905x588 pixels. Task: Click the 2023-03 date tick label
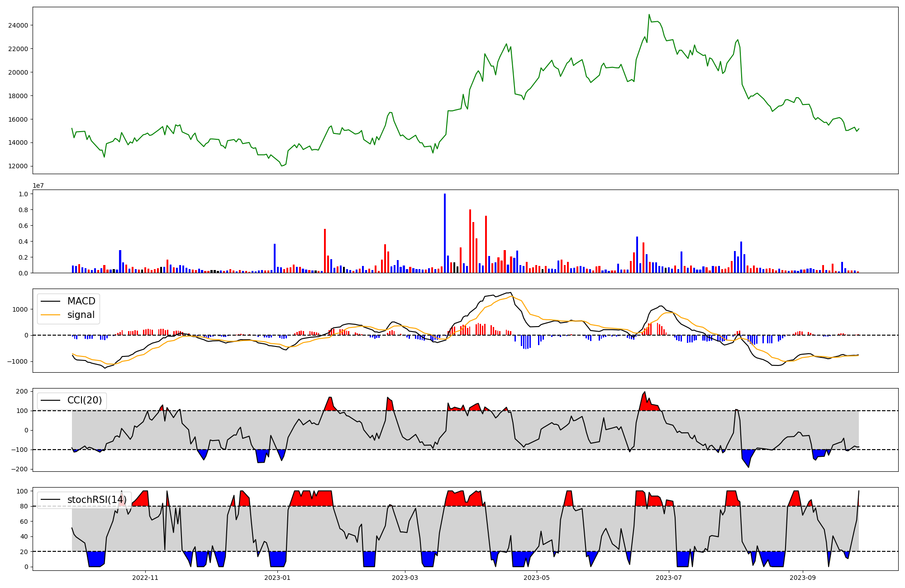pos(405,578)
